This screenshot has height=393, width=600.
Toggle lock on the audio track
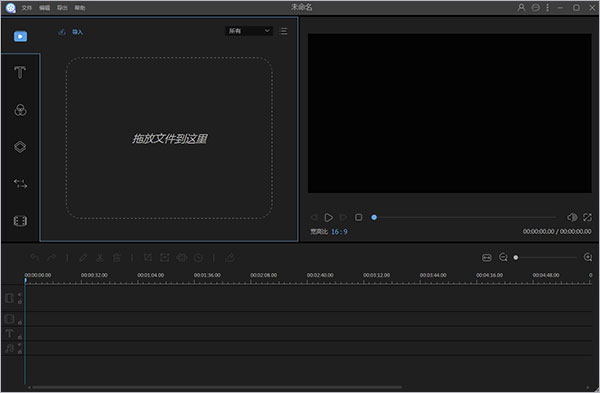coord(20,351)
